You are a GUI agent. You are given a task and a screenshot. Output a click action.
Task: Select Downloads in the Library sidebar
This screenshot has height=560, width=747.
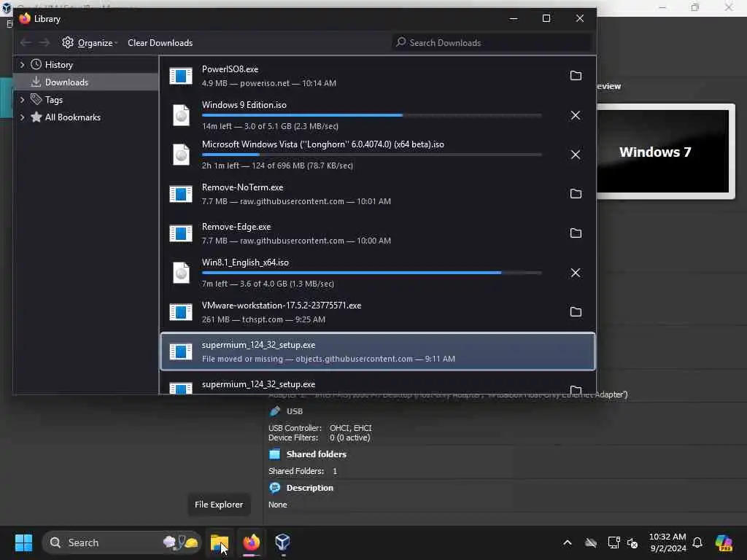pos(66,82)
